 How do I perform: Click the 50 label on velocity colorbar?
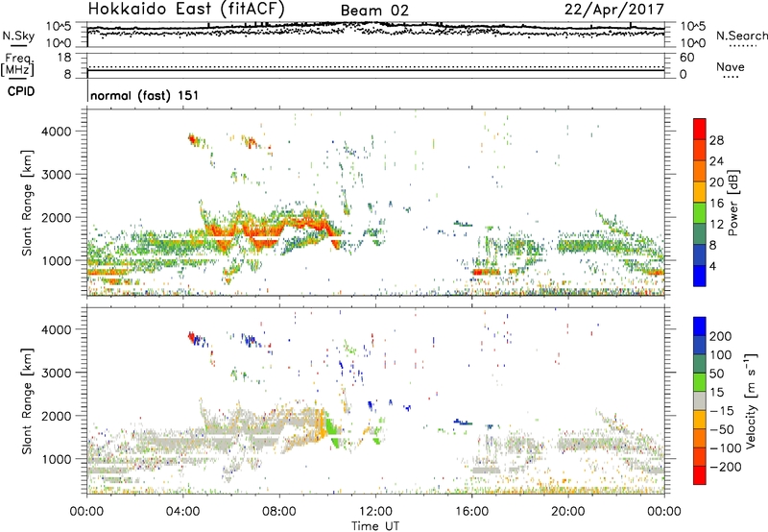tap(717, 374)
